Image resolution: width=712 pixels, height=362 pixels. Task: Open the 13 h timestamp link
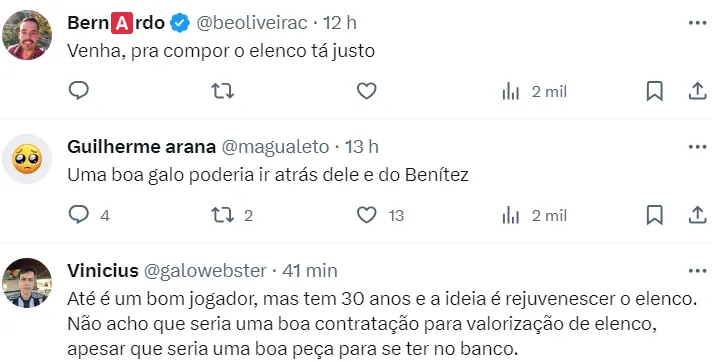tap(362, 147)
